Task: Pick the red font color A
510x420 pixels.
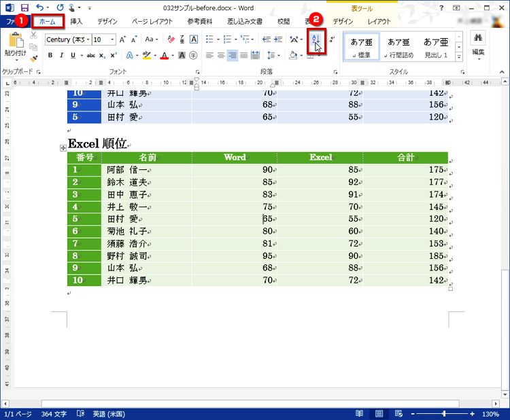Action: pos(165,56)
